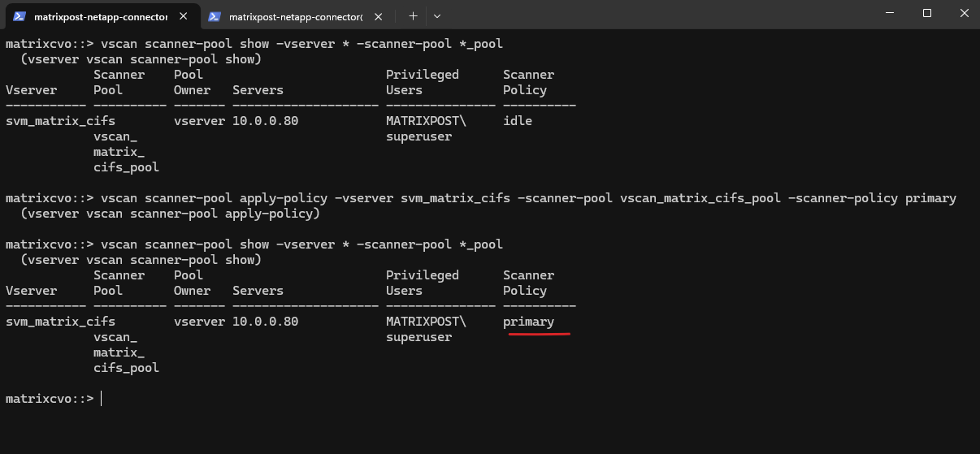
Task: Minimize the terminal window
Action: click(x=891, y=14)
